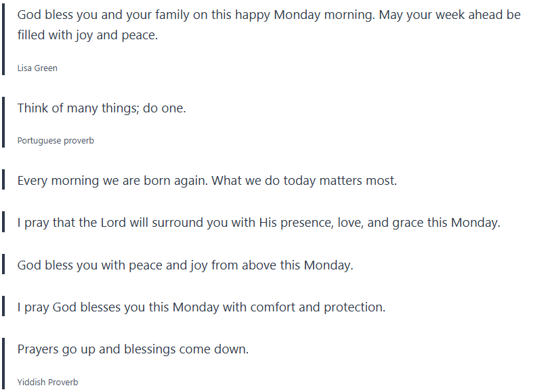Click the quote bar beside "Think of many things"
This screenshot has height=392, width=546.
tap(3, 123)
